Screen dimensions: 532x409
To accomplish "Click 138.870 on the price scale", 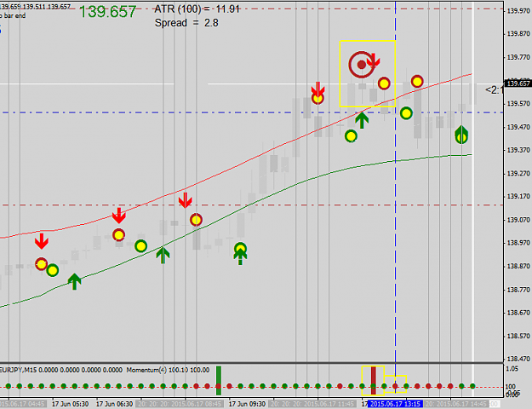I will tap(518, 266).
